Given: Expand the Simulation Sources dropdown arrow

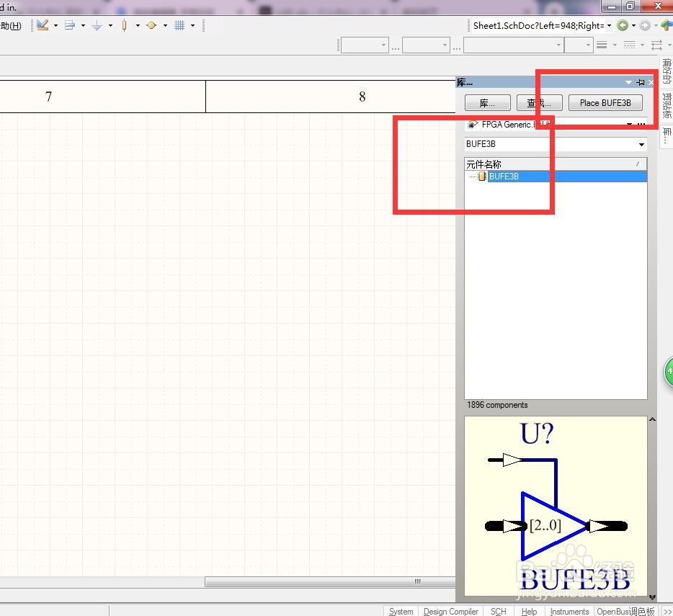Looking at the screenshot, I should click(165, 26).
